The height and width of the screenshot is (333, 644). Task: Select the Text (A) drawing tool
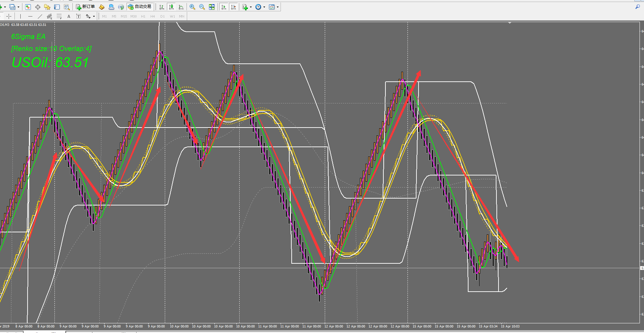click(69, 16)
